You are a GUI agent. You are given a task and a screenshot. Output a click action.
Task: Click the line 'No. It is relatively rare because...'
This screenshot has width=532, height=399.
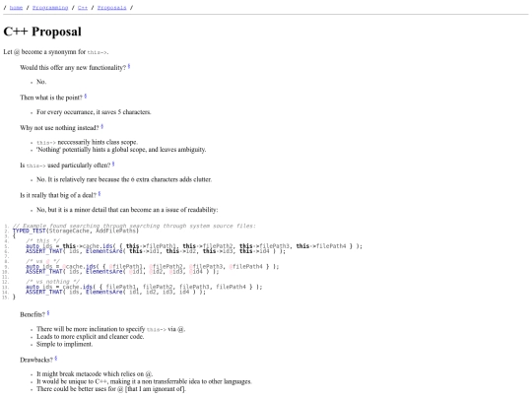click(x=124, y=179)
